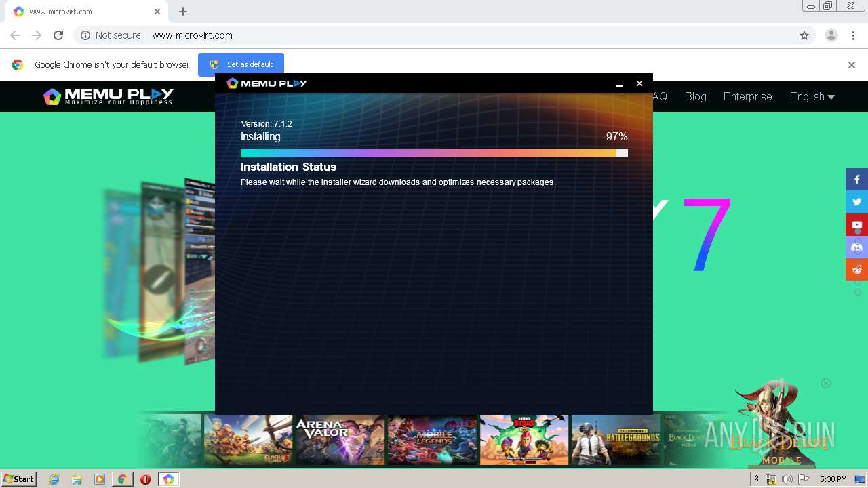Open the Arena of Valor game thumbnail
The width and height of the screenshot is (868, 488).
tap(340, 440)
